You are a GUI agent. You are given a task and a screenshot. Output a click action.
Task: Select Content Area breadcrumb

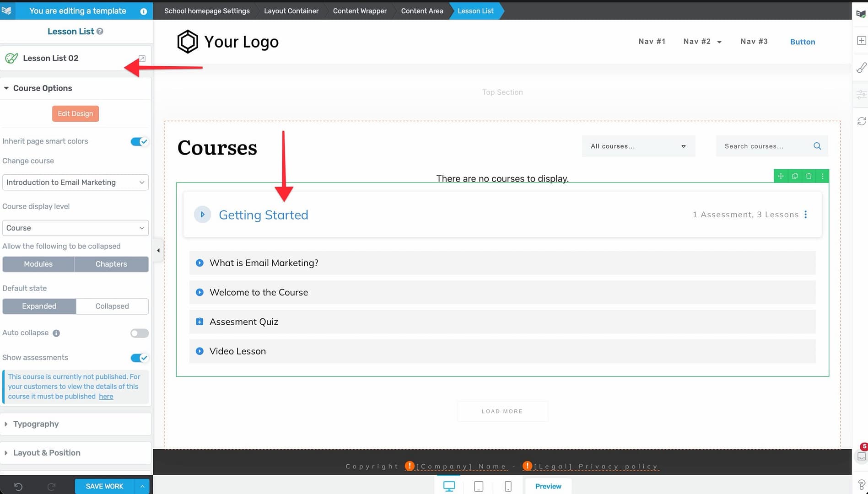(422, 11)
